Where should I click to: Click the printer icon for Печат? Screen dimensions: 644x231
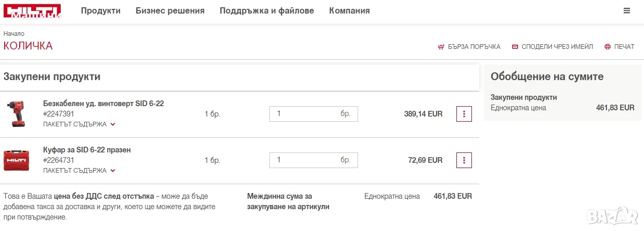[x=608, y=47]
